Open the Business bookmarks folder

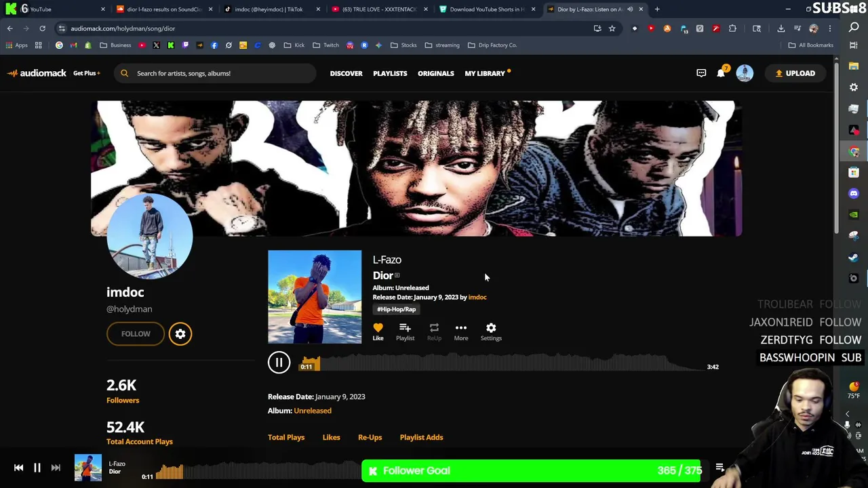pyautogui.click(x=115, y=45)
